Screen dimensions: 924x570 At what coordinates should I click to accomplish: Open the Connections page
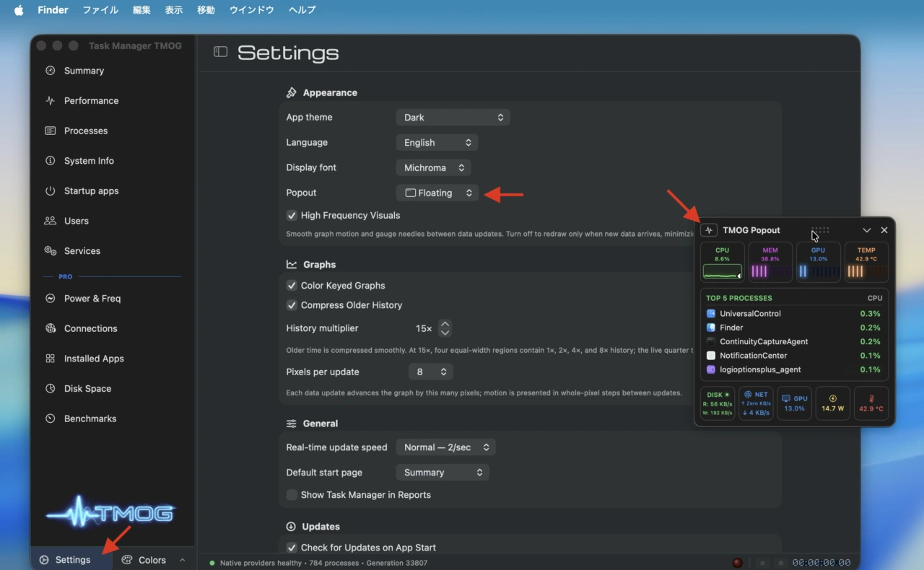click(x=90, y=328)
